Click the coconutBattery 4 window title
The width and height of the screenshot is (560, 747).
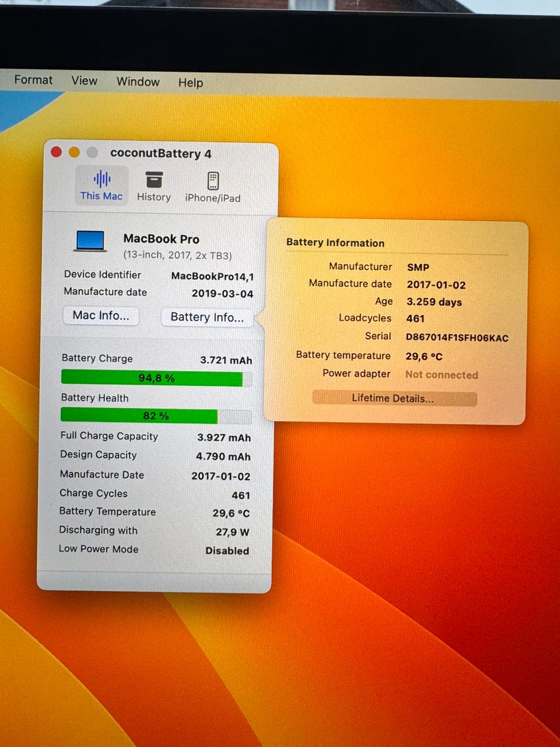(161, 153)
